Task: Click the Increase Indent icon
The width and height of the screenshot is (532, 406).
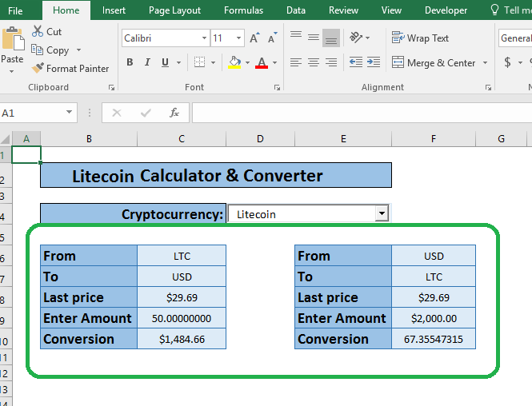Action: coord(374,62)
